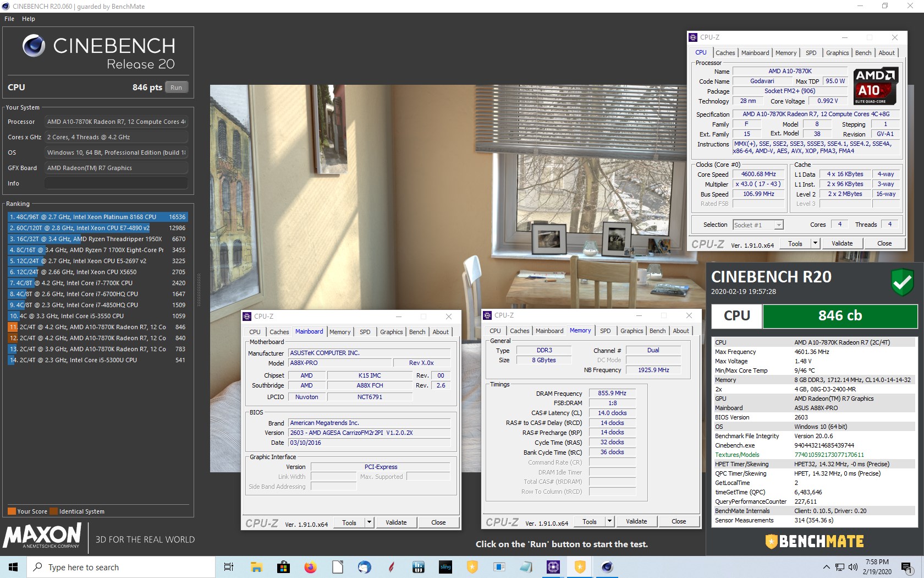Click the top CPU-Z window title icon
The width and height of the screenshot is (924, 578).
click(693, 37)
